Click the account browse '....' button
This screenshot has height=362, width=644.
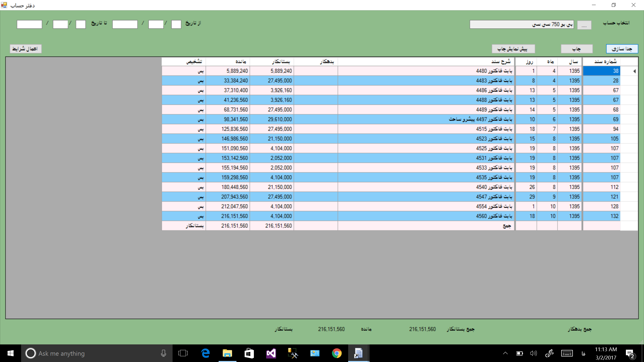coord(584,25)
